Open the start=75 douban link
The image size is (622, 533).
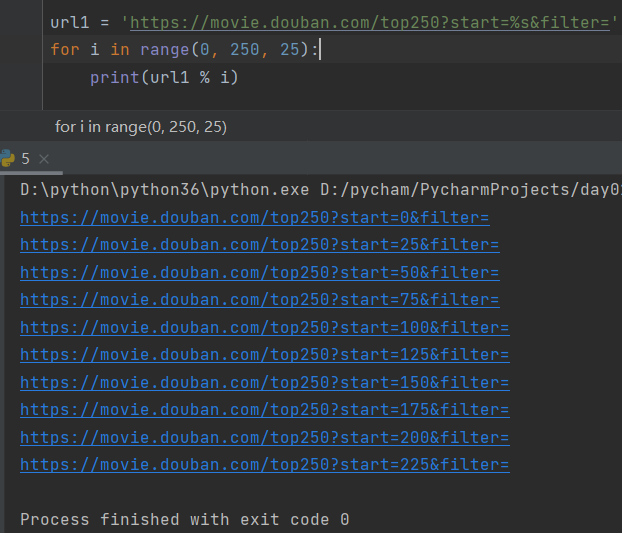259,300
